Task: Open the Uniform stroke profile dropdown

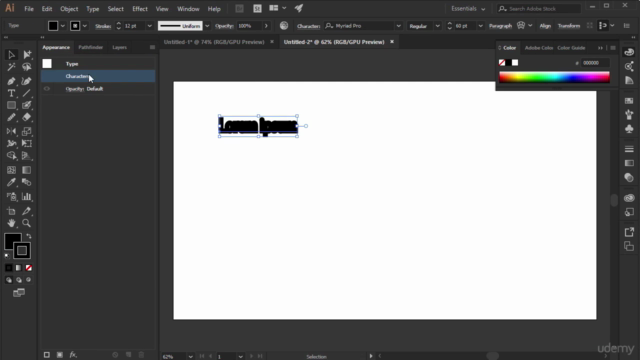Action: pyautogui.click(x=207, y=26)
